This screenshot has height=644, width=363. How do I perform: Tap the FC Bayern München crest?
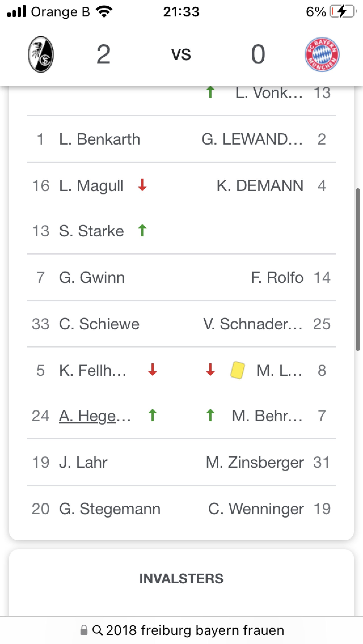click(x=322, y=54)
